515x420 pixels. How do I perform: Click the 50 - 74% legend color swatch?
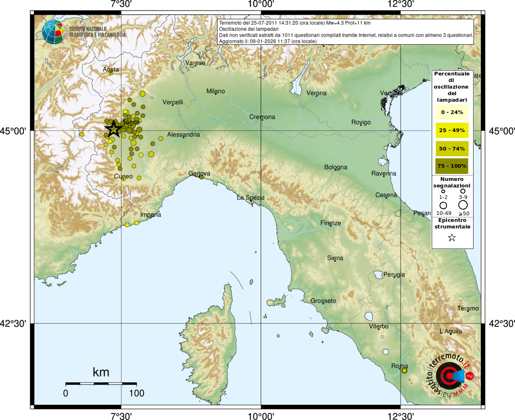[x=452, y=148]
